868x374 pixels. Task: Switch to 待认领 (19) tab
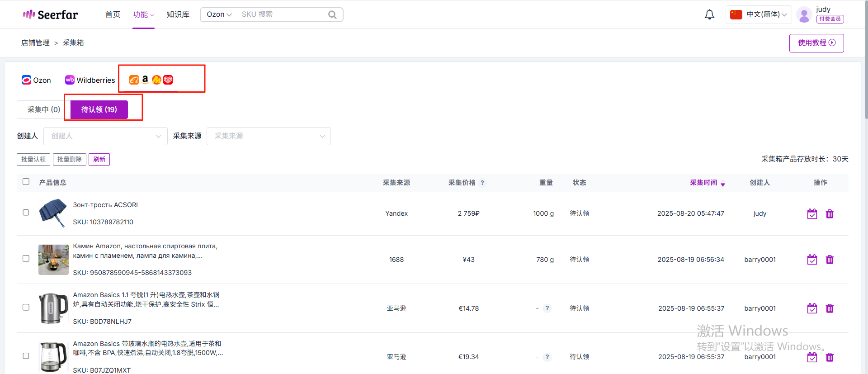99,109
